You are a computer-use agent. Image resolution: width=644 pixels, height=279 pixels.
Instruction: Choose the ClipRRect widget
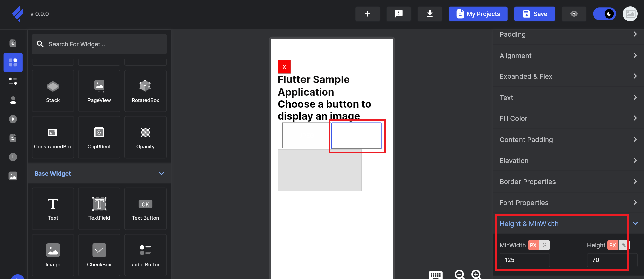pos(99,137)
